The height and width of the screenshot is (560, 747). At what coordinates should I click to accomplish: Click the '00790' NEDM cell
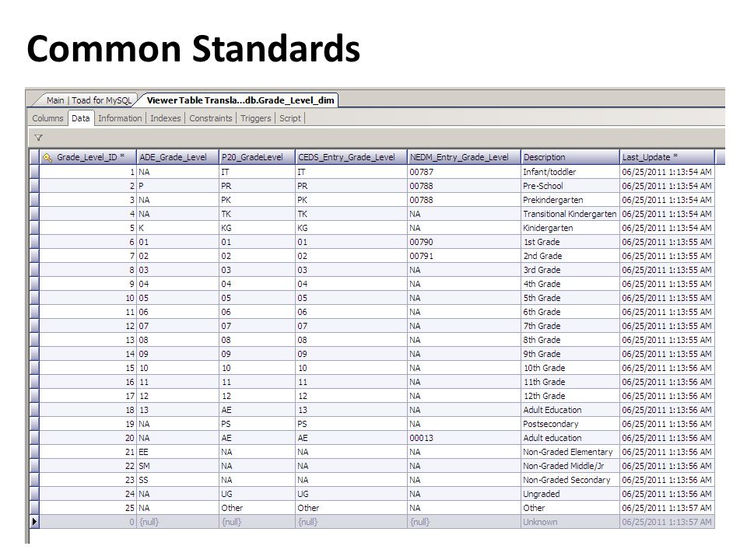[464, 242]
